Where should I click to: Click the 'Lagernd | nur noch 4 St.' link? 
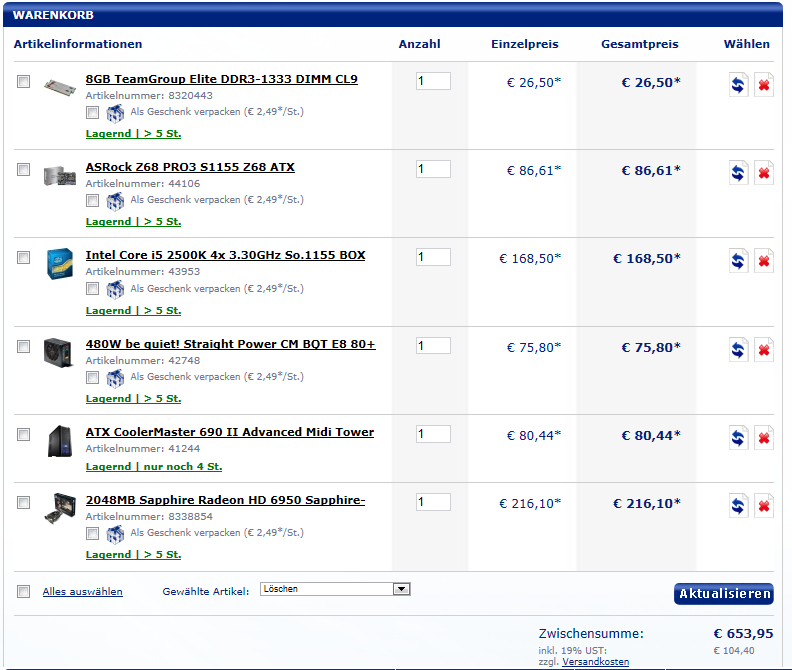tap(154, 467)
